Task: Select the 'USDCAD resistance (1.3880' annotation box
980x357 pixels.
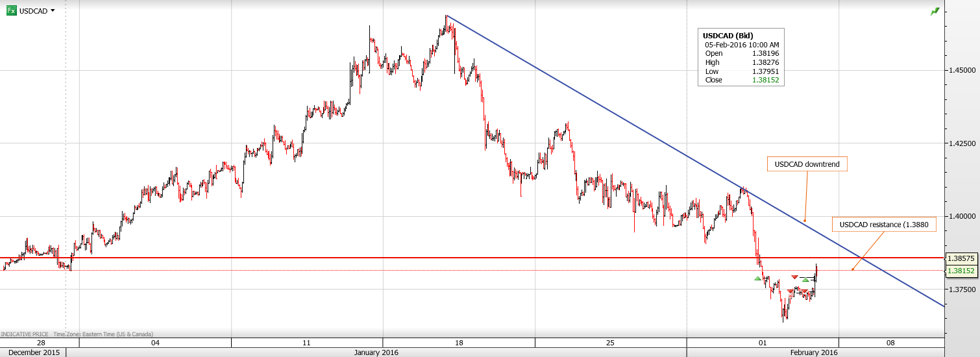Action: tap(884, 225)
